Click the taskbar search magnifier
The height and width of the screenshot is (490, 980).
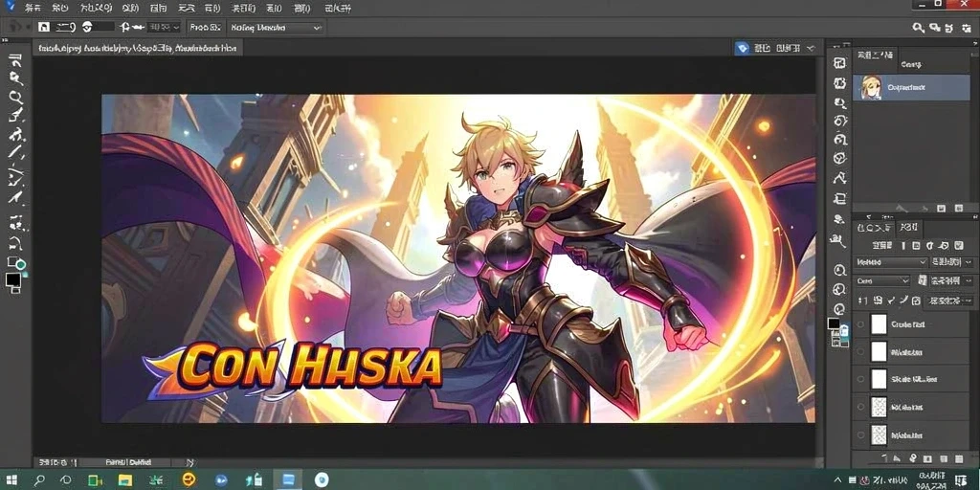tap(39, 480)
